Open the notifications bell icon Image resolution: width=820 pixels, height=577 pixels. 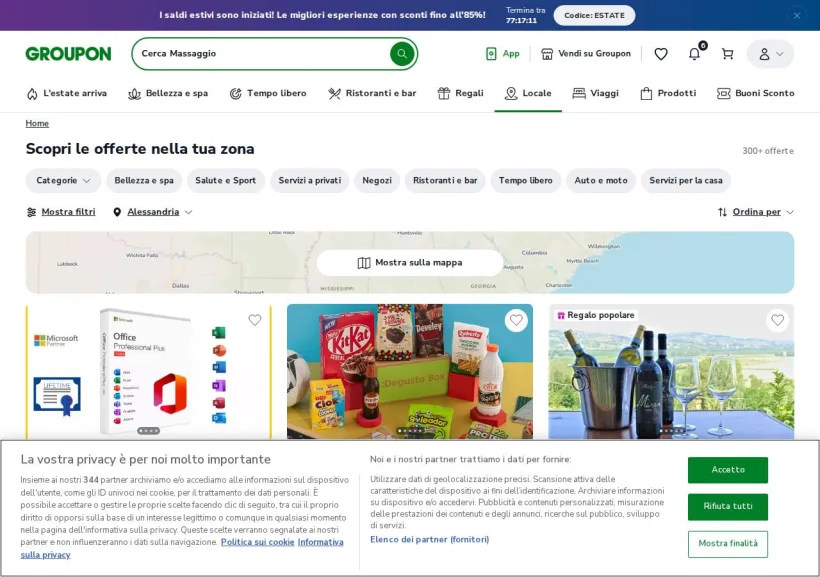click(694, 54)
